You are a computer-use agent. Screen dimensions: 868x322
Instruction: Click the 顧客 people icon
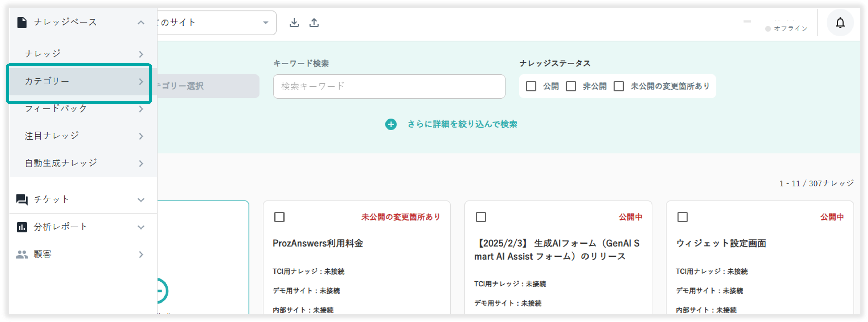pyautogui.click(x=22, y=255)
